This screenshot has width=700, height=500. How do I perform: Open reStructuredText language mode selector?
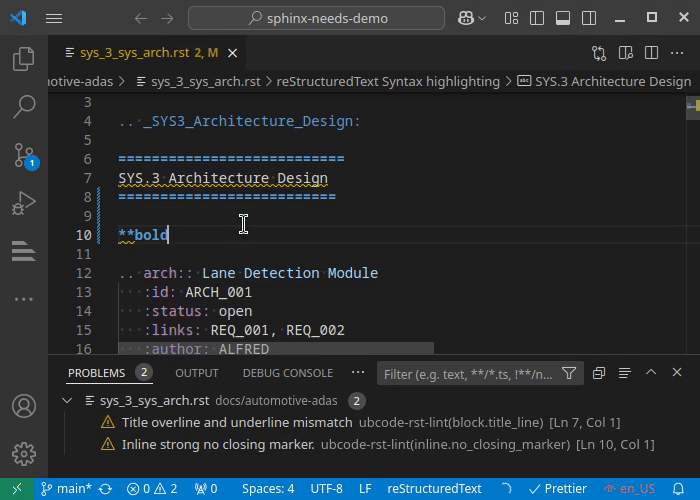click(x=434, y=489)
